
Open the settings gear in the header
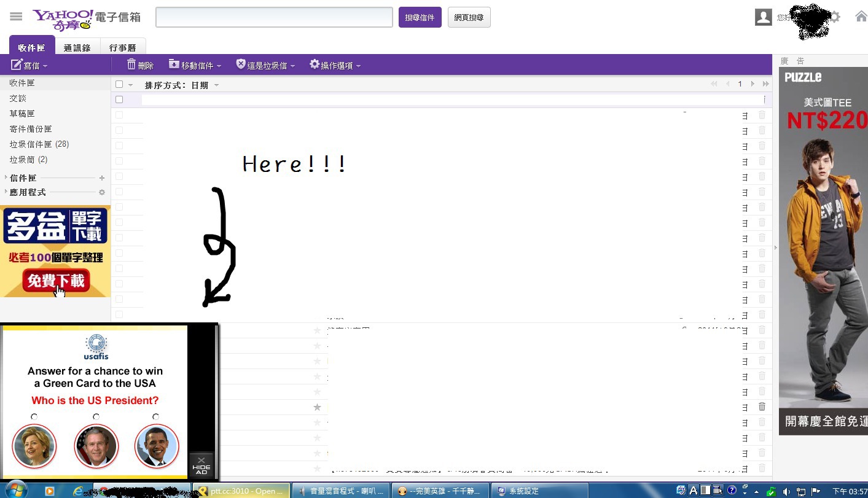coord(835,17)
